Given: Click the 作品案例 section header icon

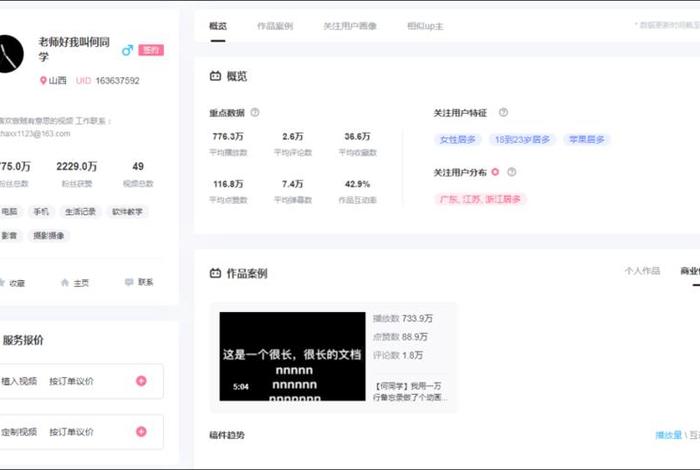Looking at the screenshot, I should click(x=215, y=273).
